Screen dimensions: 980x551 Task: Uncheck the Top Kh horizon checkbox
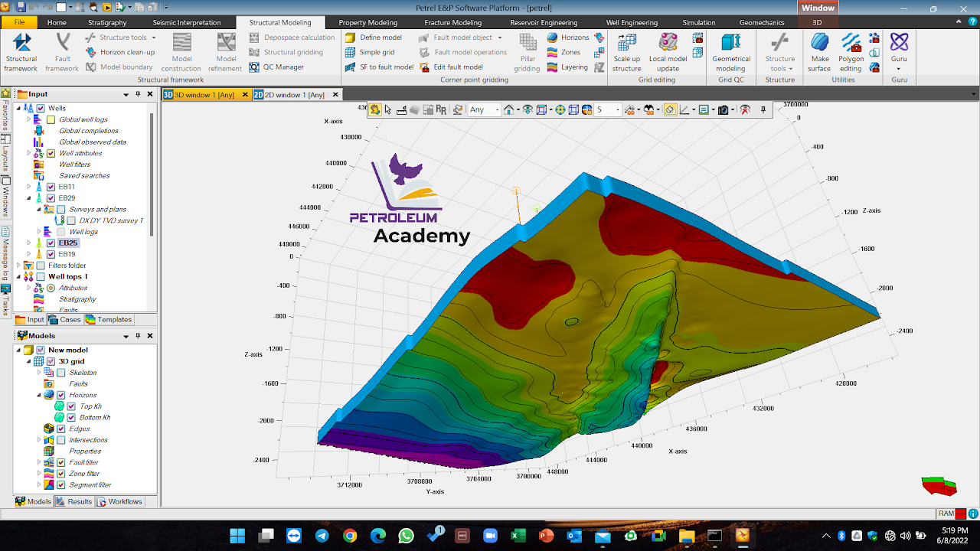pos(72,406)
